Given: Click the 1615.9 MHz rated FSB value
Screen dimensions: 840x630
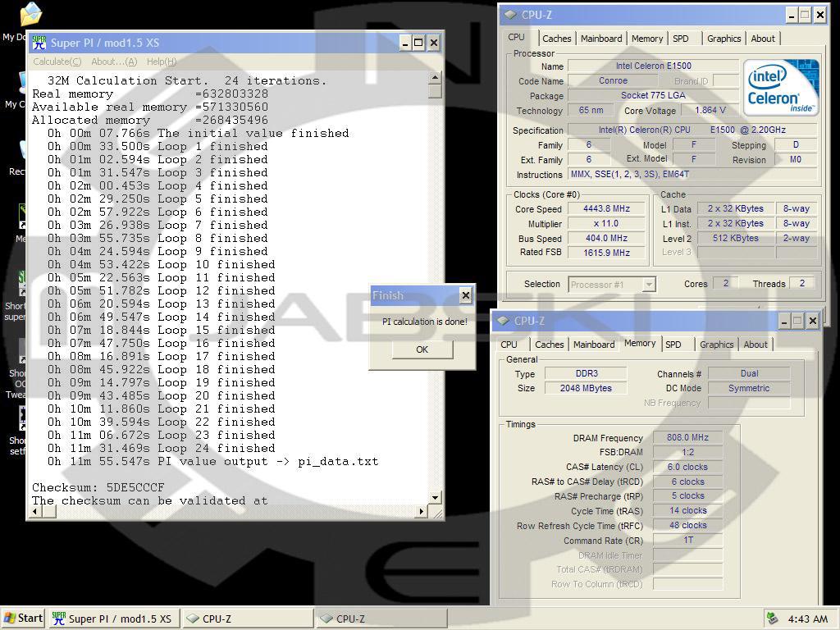Looking at the screenshot, I should [x=606, y=253].
